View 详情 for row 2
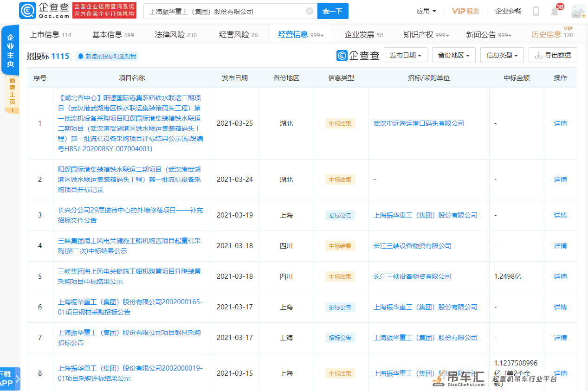The width and height of the screenshot is (588, 391). click(560, 179)
